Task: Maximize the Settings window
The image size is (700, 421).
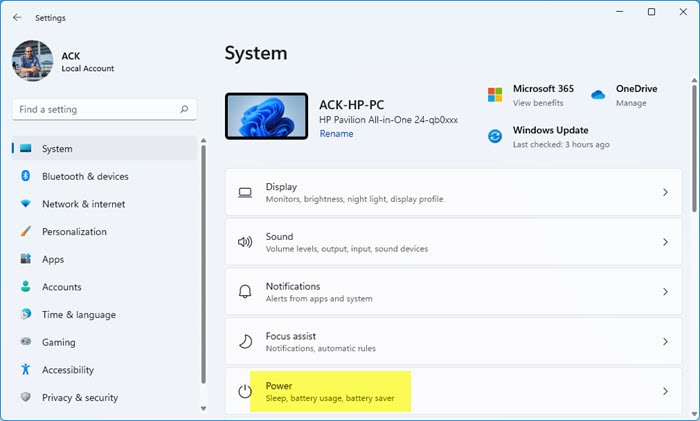Action: (x=651, y=12)
